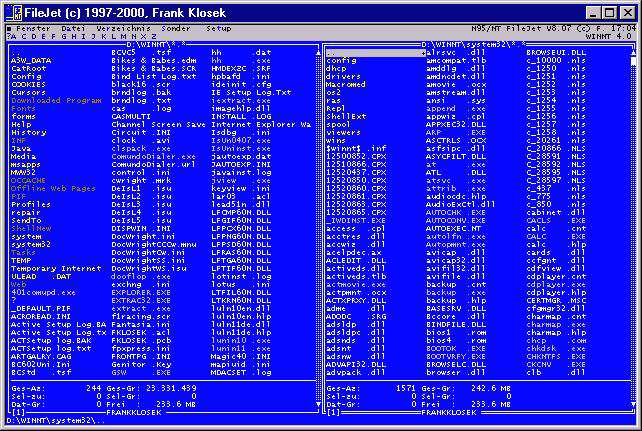This screenshot has width=642, height=431.
Task: Switch to drive G in drive bar
Action: pos(64,36)
